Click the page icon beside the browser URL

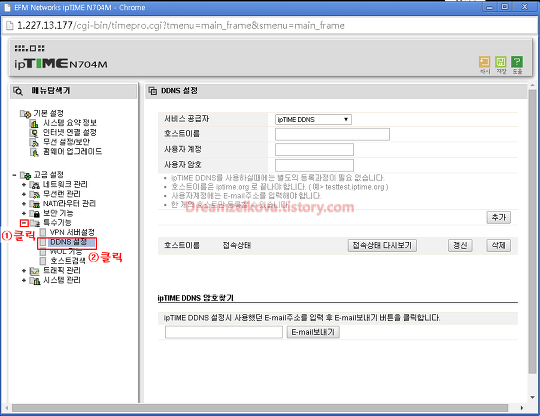click(x=10, y=26)
